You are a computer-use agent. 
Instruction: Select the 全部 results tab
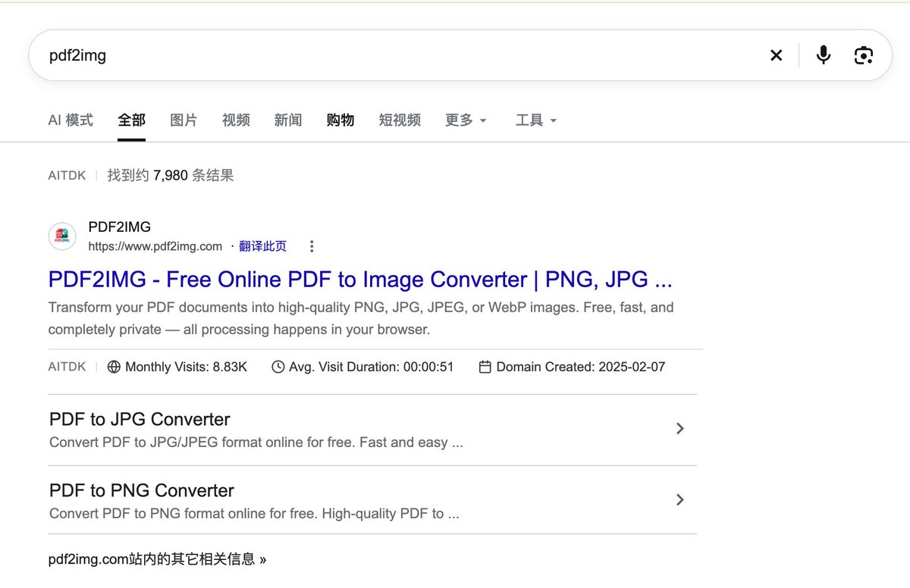click(x=131, y=120)
